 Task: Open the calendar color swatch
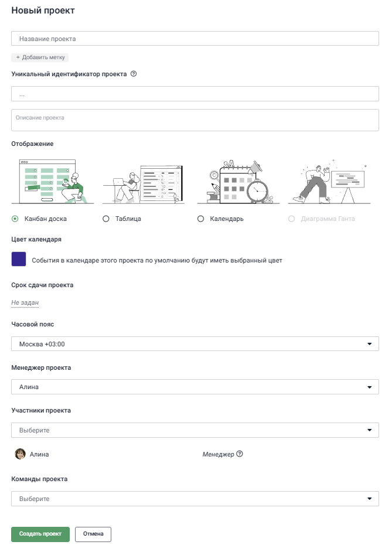tap(19, 259)
